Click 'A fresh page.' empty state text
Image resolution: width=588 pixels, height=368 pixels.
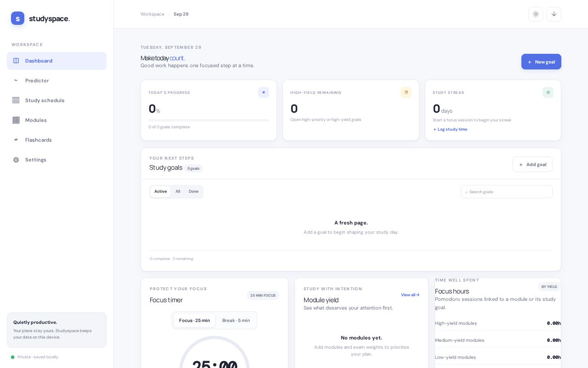tap(351, 223)
